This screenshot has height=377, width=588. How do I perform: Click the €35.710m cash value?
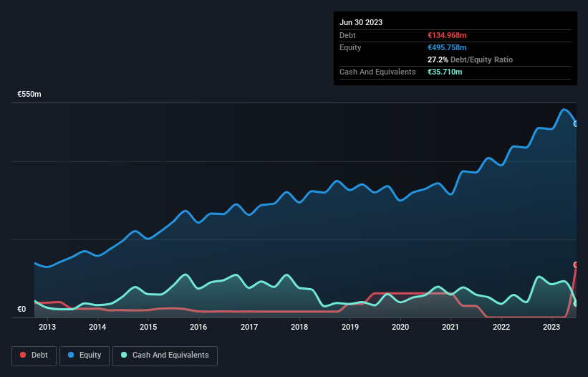(445, 72)
